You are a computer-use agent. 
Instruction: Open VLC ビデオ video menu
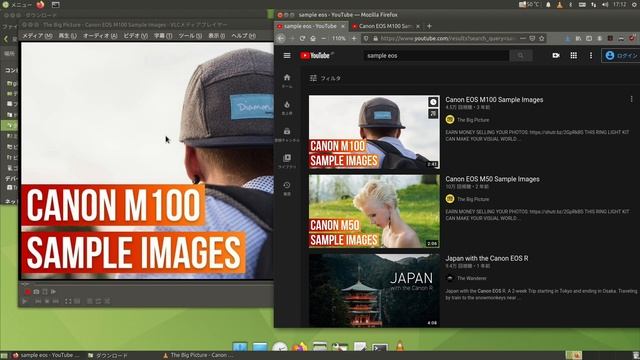[x=136, y=36]
